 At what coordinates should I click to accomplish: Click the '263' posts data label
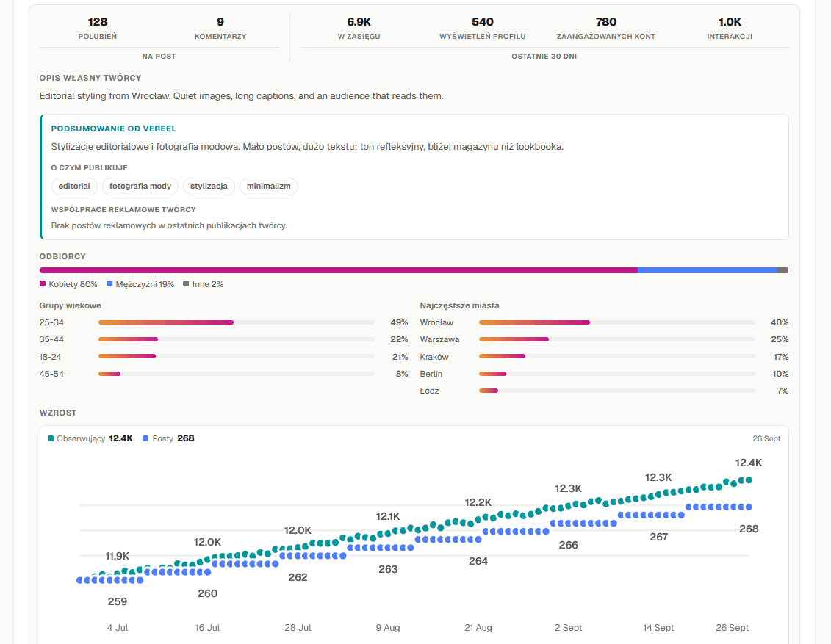click(x=388, y=569)
